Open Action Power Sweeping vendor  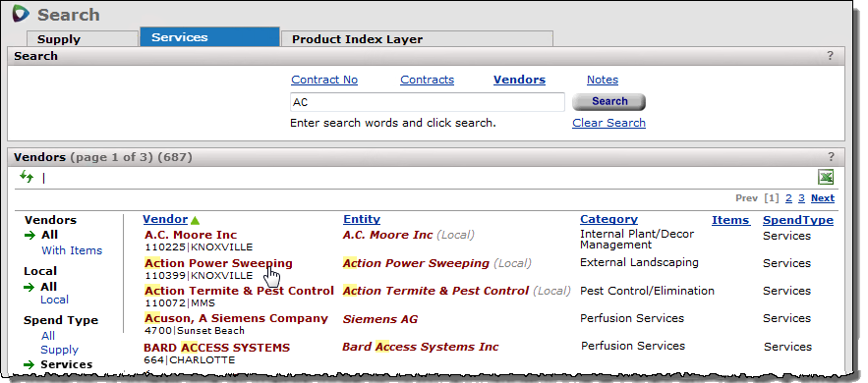(218, 263)
